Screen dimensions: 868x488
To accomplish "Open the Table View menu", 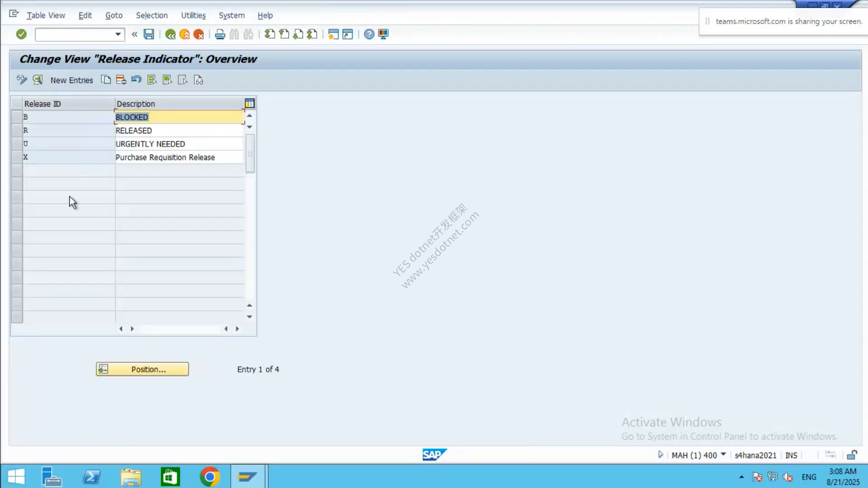I will (x=46, y=15).
